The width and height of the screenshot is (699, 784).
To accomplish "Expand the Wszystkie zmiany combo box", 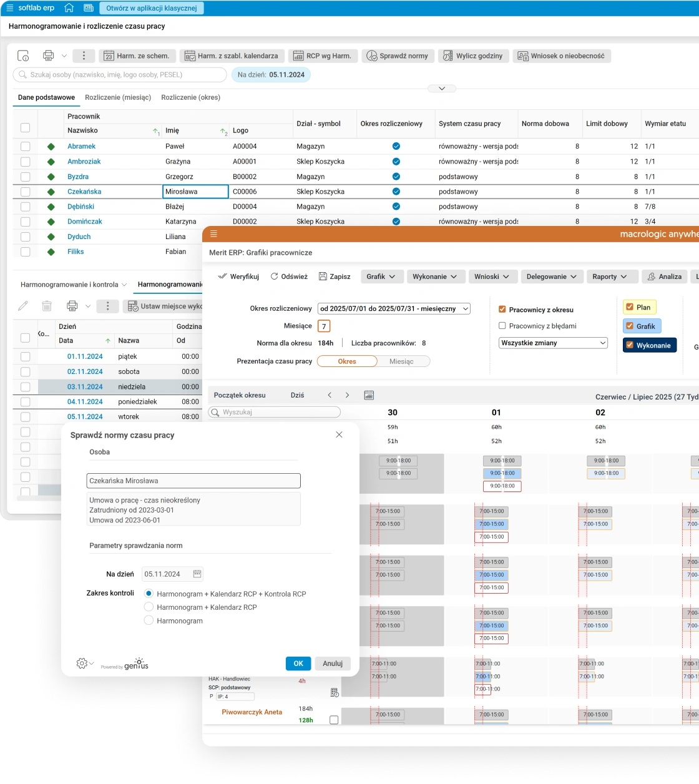I will [553, 343].
